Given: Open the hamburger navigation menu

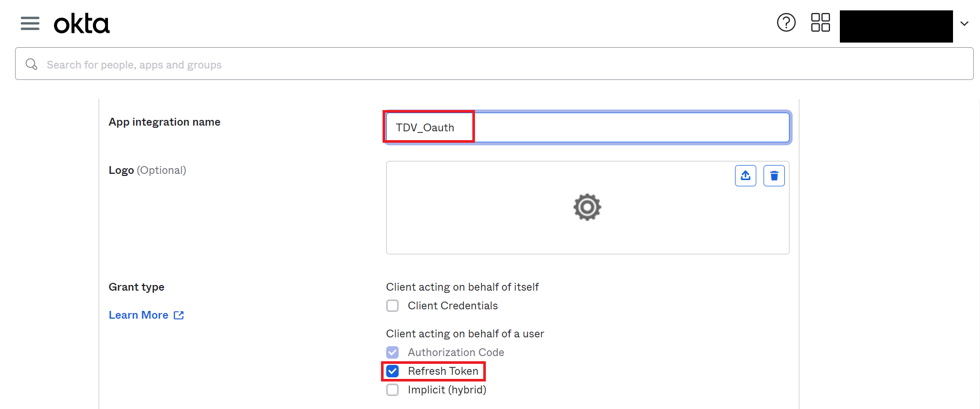Looking at the screenshot, I should [x=30, y=23].
